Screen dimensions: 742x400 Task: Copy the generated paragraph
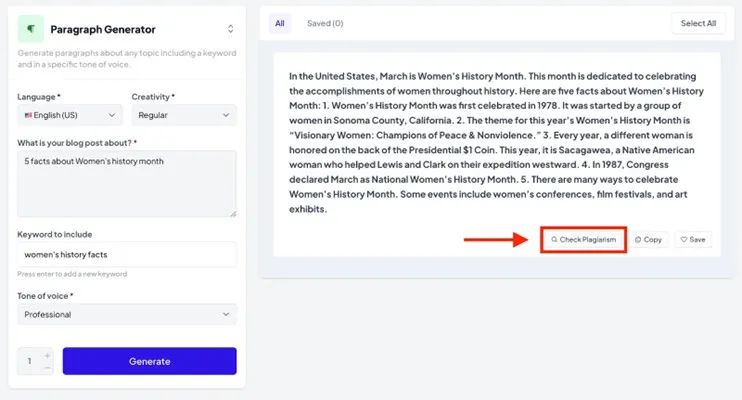649,240
